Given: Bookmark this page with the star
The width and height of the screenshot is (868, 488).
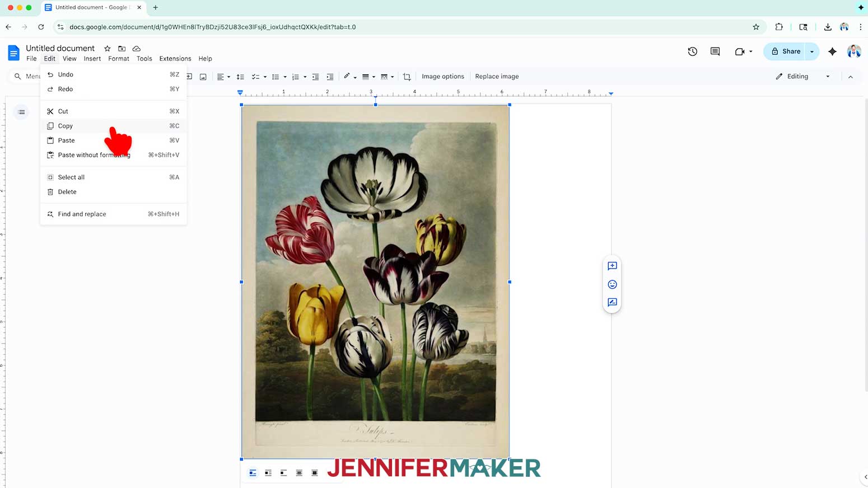Looking at the screenshot, I should [756, 27].
